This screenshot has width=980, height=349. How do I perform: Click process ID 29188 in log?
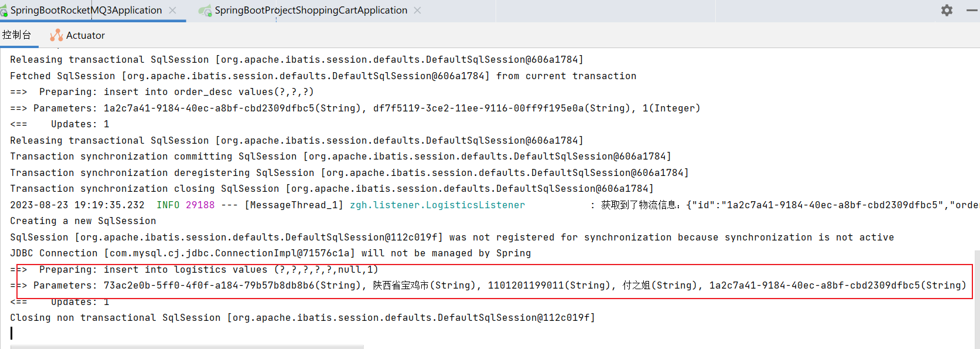[200, 205]
